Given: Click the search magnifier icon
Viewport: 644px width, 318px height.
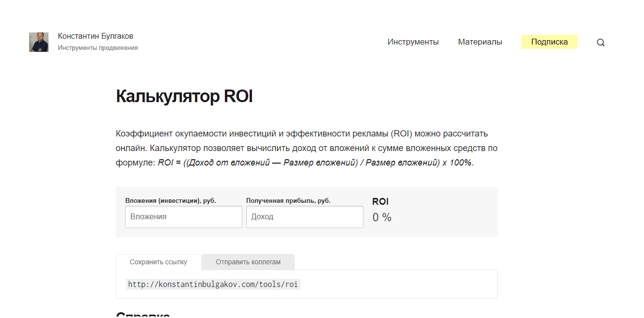Looking at the screenshot, I should 600,43.
